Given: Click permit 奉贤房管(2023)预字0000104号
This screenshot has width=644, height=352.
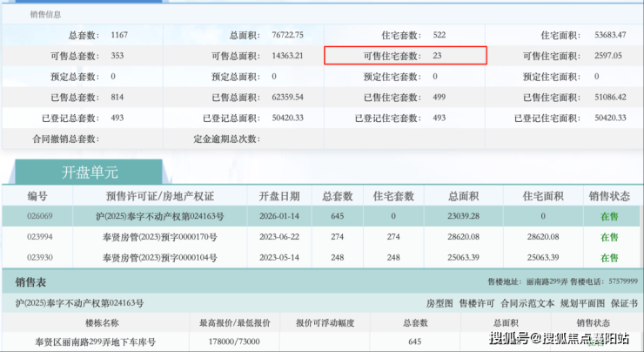Looking at the screenshot, I should coord(160,258).
